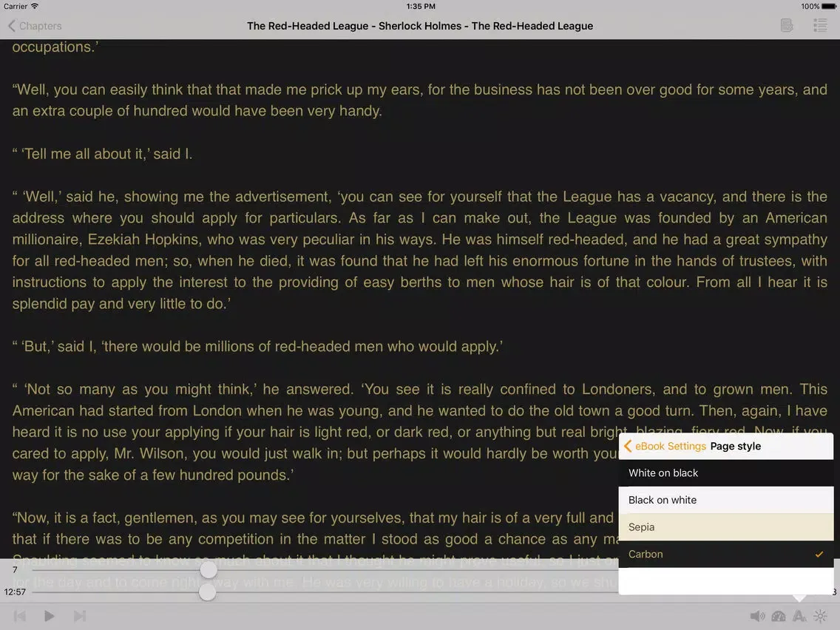The width and height of the screenshot is (840, 630).
Task: Click the time slider knob at 12:57
Action: tap(207, 592)
